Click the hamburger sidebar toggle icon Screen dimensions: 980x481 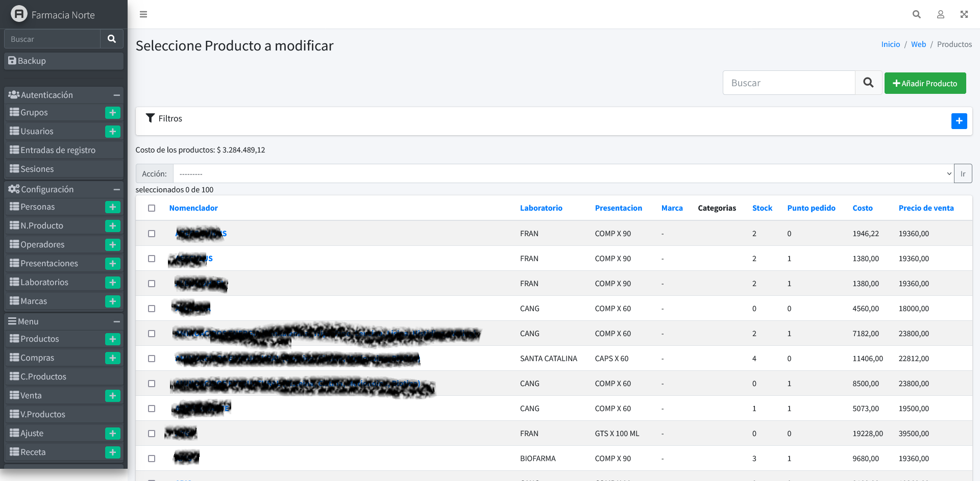(143, 14)
